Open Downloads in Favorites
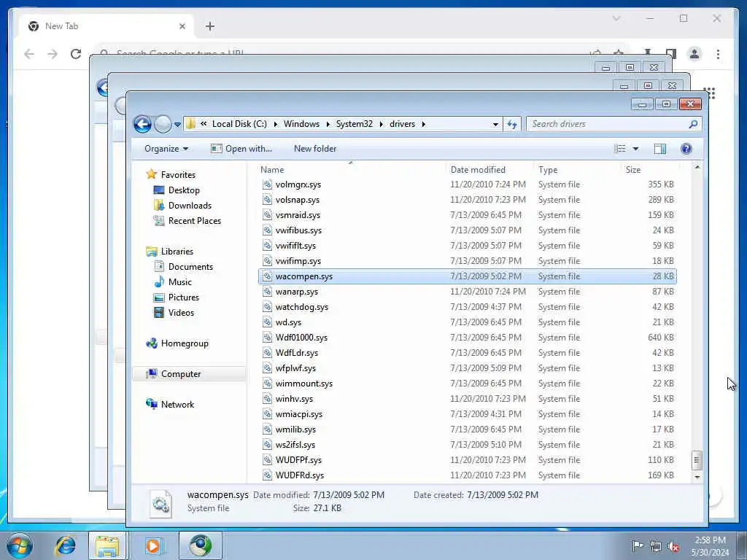The width and height of the screenshot is (747, 560). pos(190,205)
